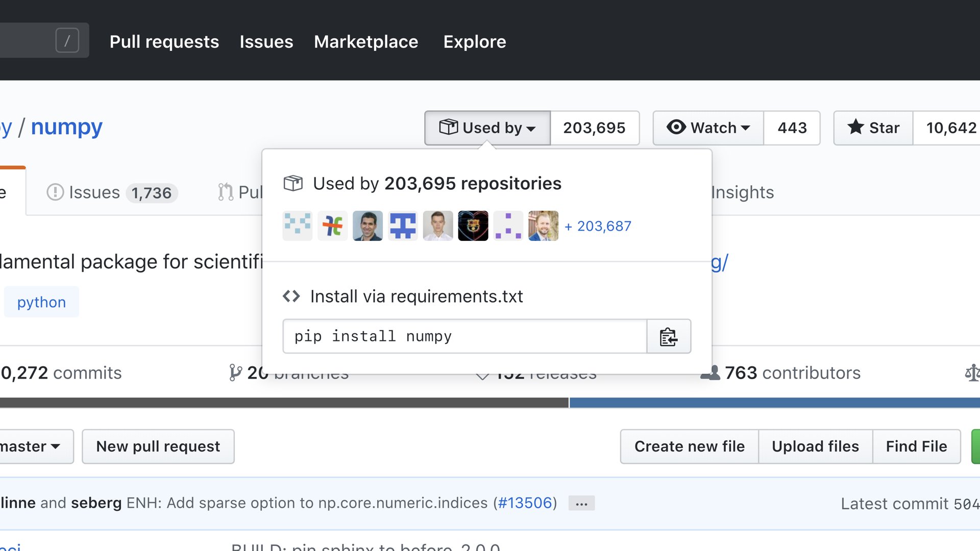980x551 pixels.
Task: Click the Issues tab exclamation icon
Action: pos(55,192)
